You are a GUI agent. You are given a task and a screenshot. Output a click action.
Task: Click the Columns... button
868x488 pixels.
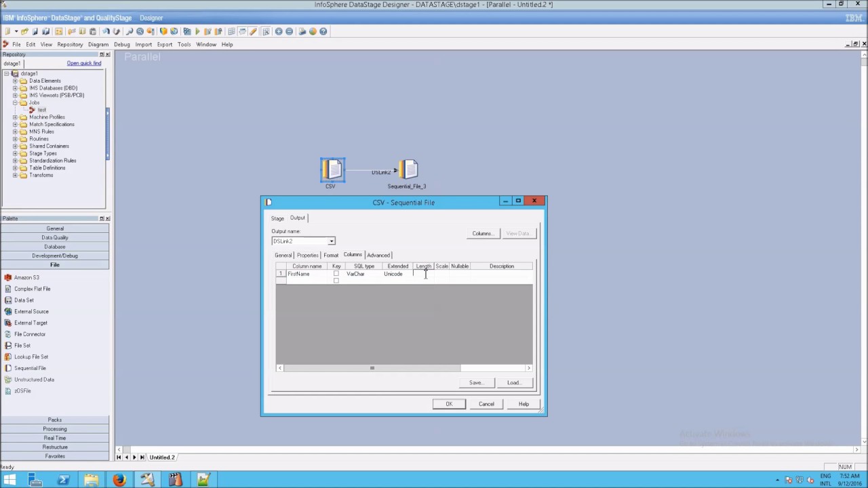tap(482, 234)
